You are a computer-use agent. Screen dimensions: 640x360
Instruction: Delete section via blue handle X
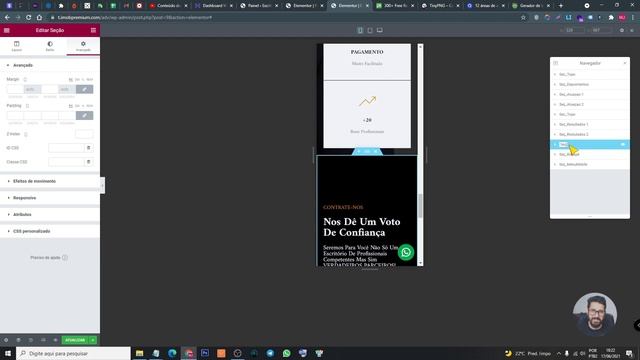376,151
